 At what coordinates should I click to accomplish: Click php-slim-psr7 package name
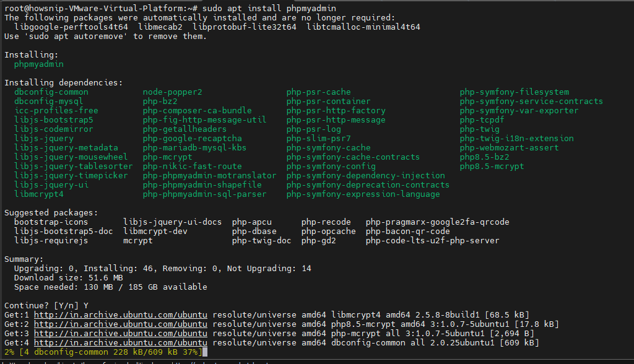319,139
